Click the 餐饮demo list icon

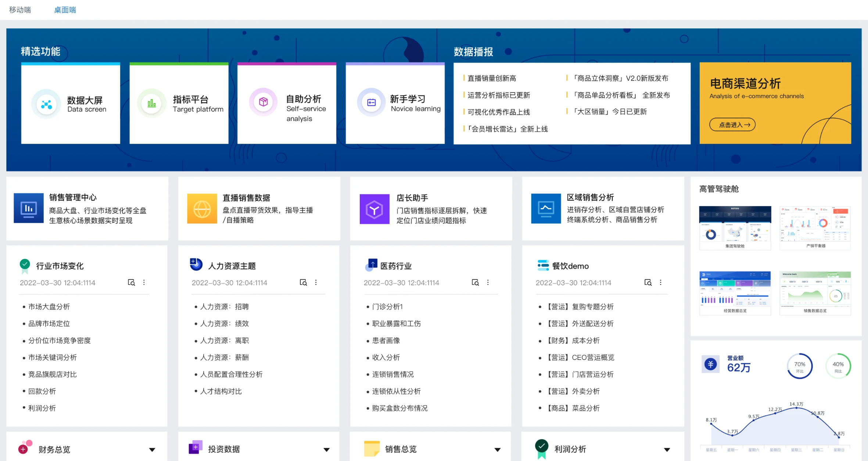543,265
